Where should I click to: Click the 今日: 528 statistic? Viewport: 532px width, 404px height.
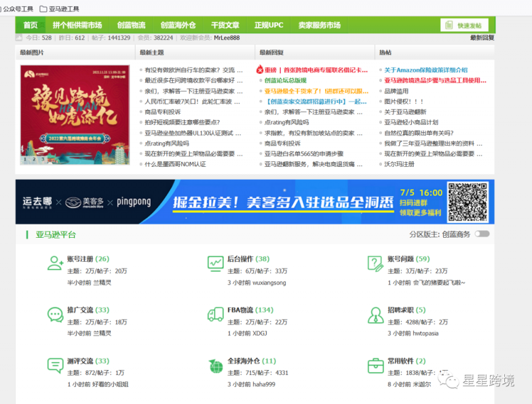click(x=39, y=38)
